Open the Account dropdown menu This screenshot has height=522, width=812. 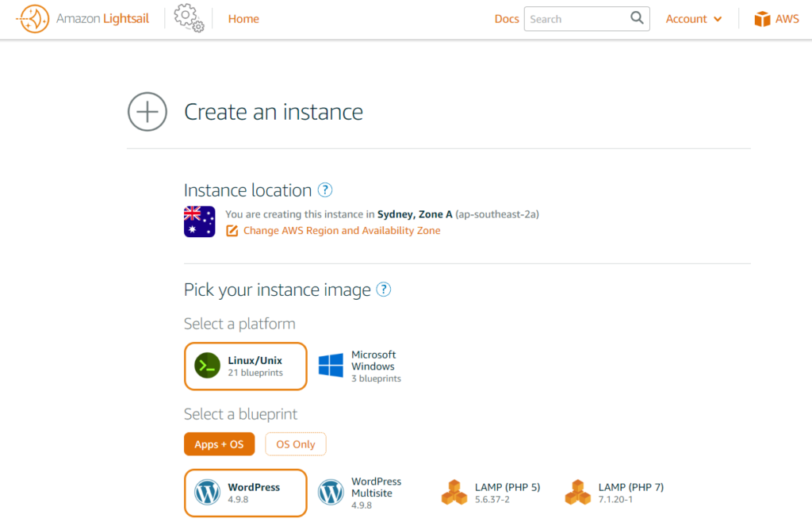pyautogui.click(x=694, y=19)
